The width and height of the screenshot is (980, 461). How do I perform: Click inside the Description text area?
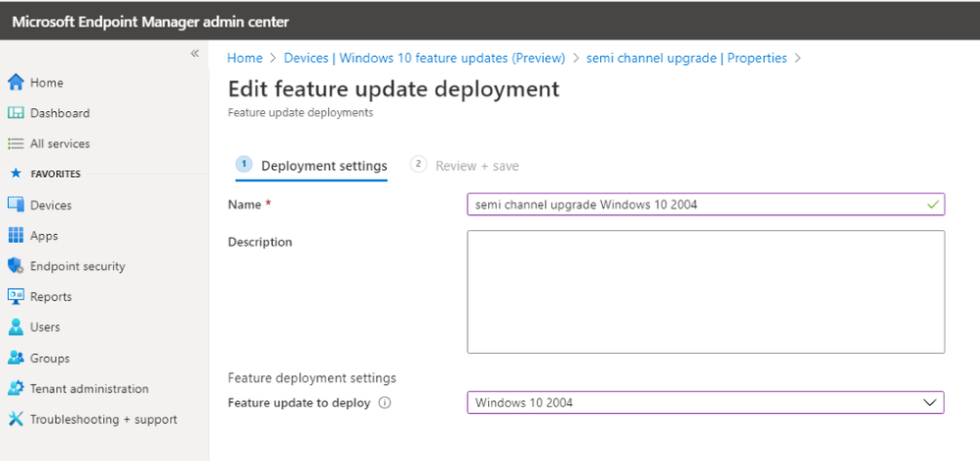pos(705,291)
